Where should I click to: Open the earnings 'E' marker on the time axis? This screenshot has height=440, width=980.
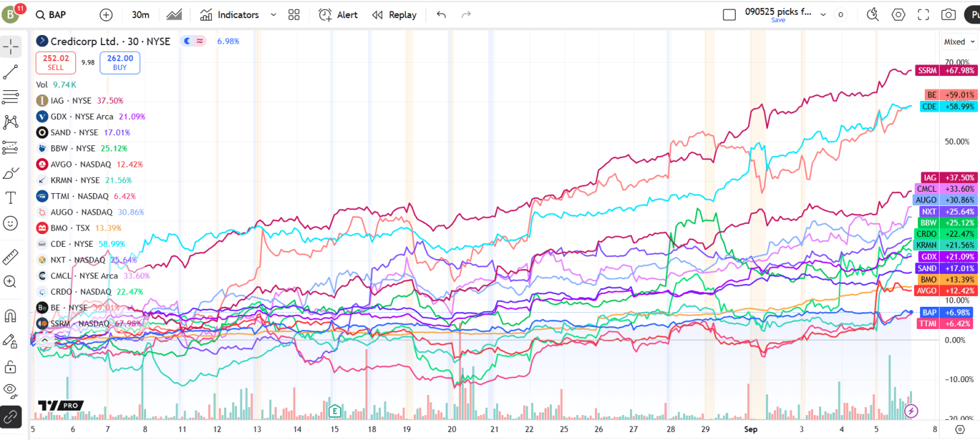(334, 410)
